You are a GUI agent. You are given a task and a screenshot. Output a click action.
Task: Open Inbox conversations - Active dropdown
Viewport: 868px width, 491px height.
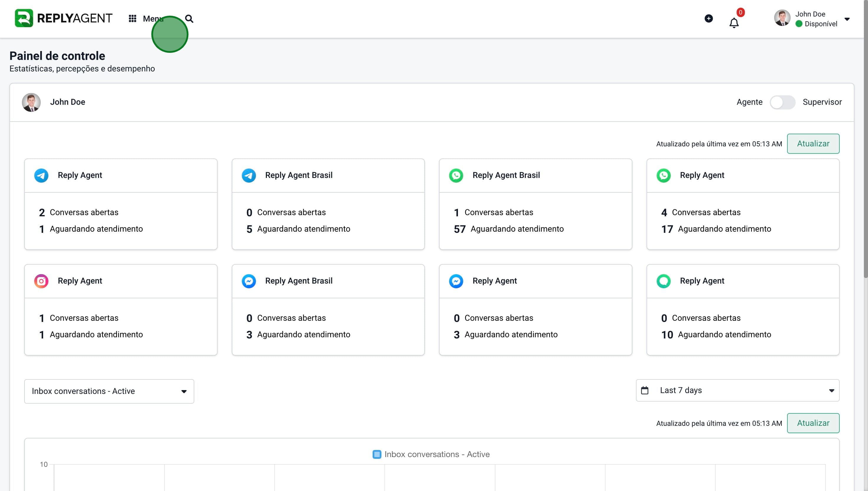tap(109, 391)
